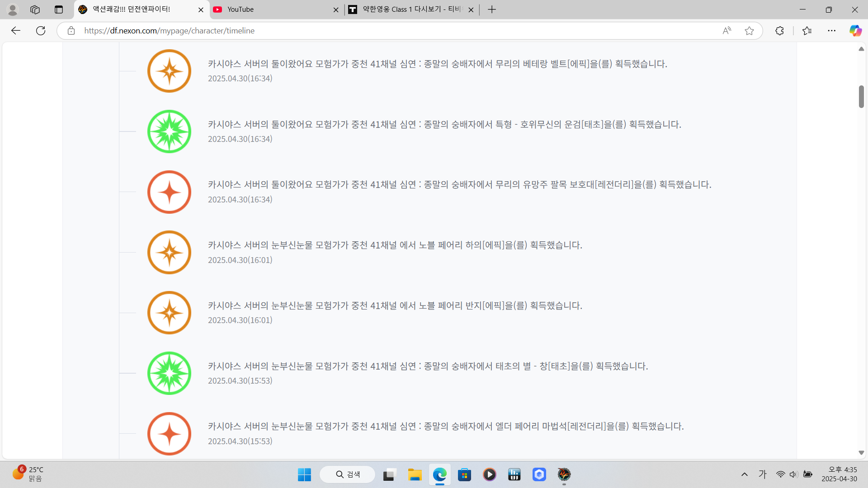This screenshot has height=488, width=868.
Task: Go back to previous page
Action: pyautogui.click(x=16, y=31)
